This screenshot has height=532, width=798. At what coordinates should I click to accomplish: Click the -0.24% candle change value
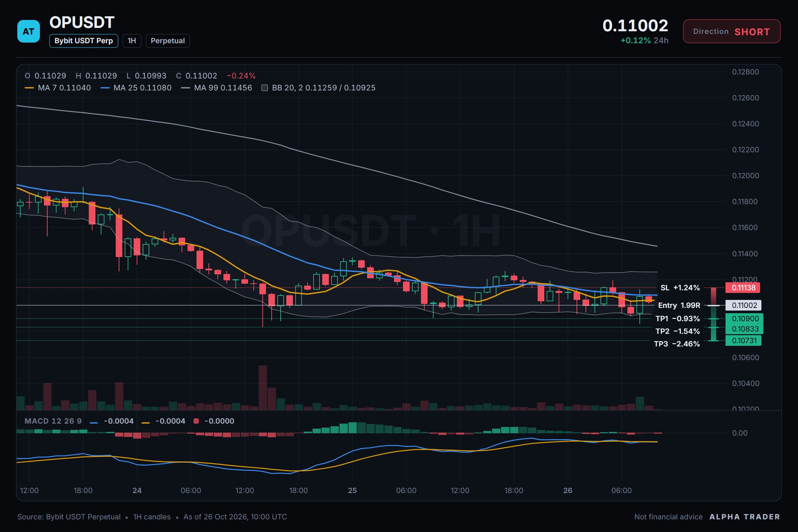point(241,76)
